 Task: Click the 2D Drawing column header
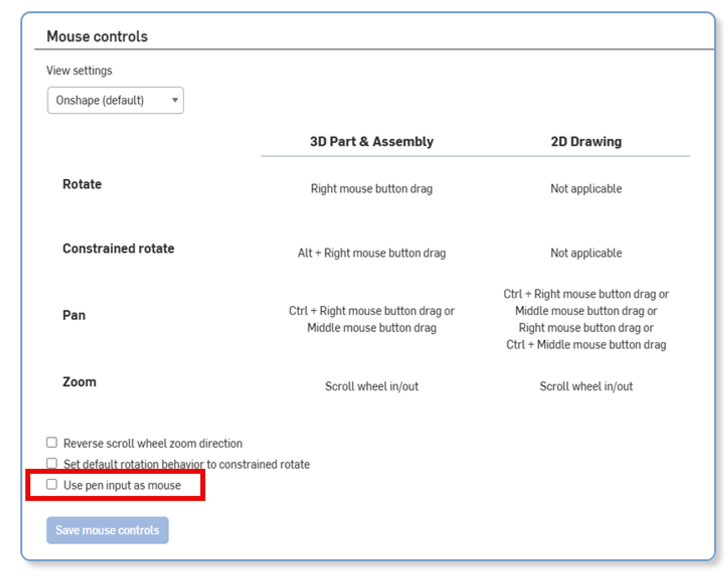coord(585,141)
